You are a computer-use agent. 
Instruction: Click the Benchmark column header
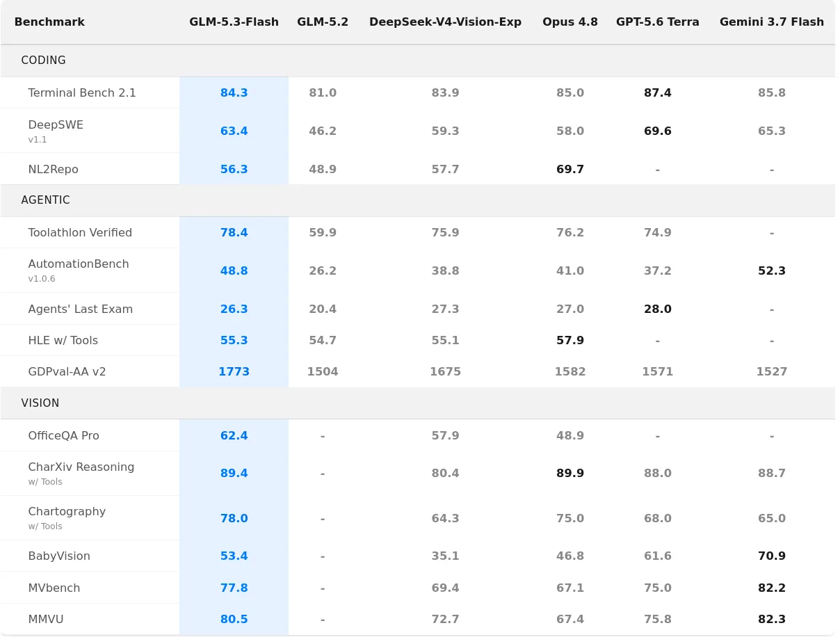pos(49,22)
